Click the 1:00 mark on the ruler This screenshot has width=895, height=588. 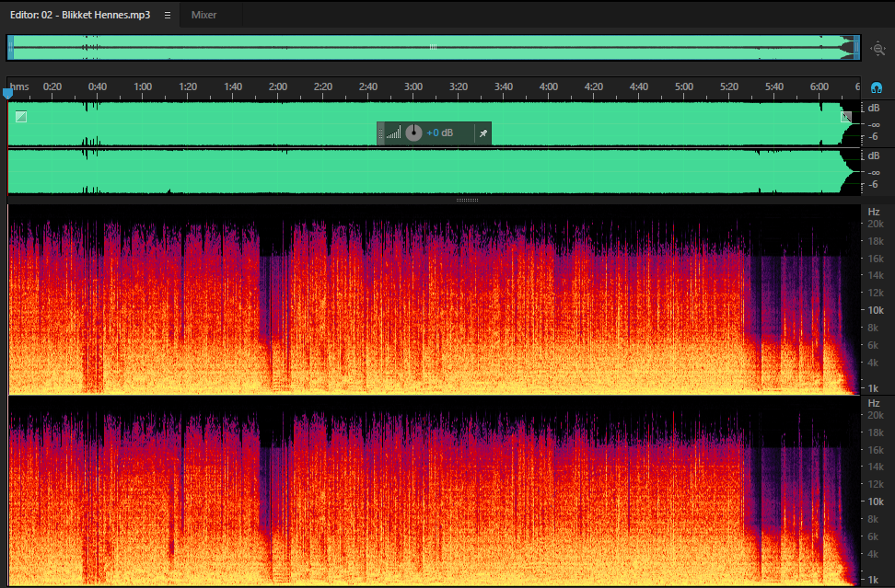coord(143,86)
